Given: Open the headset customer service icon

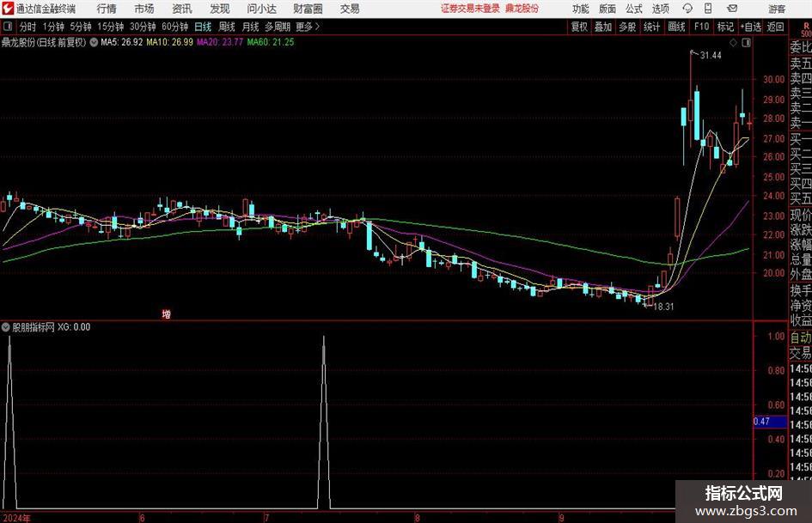Looking at the screenshot, I should [x=687, y=9].
